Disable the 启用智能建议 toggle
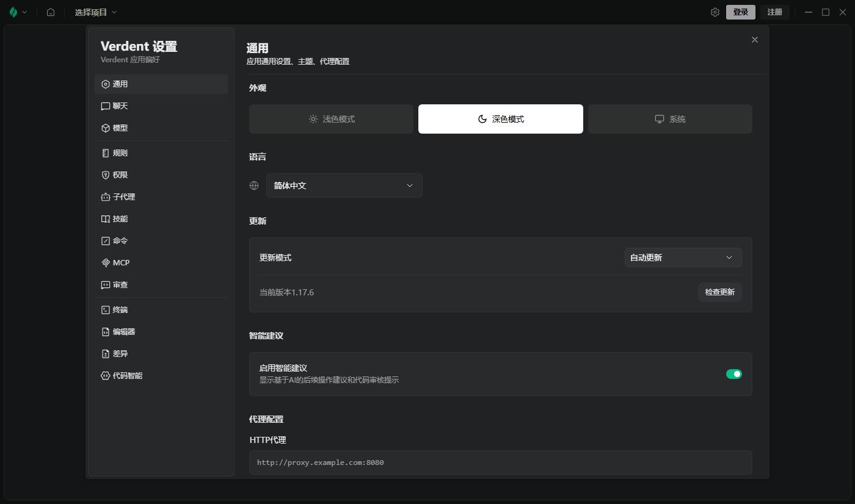Screen dimensions: 855x504 733,373
